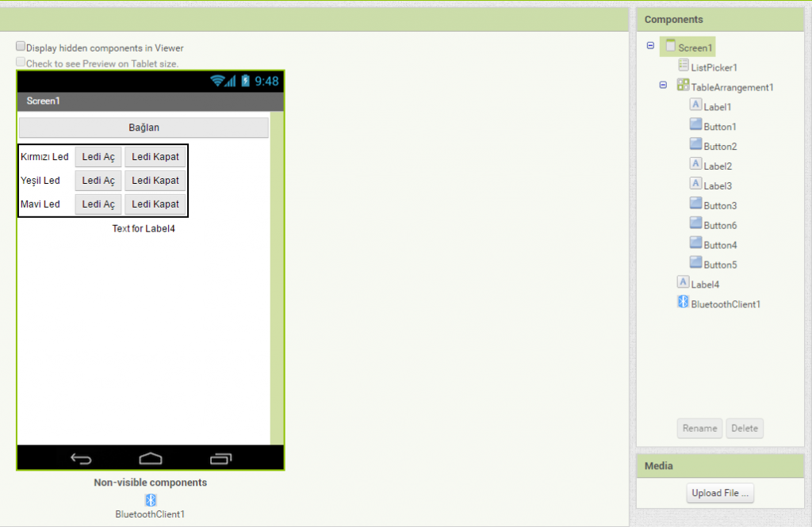The image size is (812, 527).
Task: Click the Button1 icon in component tree
Action: click(695, 124)
